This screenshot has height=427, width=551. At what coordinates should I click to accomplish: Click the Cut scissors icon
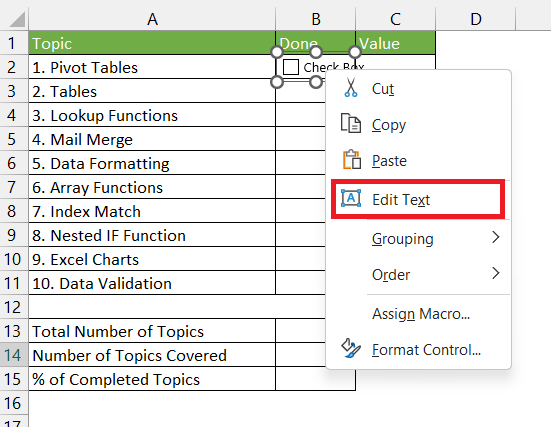351,88
